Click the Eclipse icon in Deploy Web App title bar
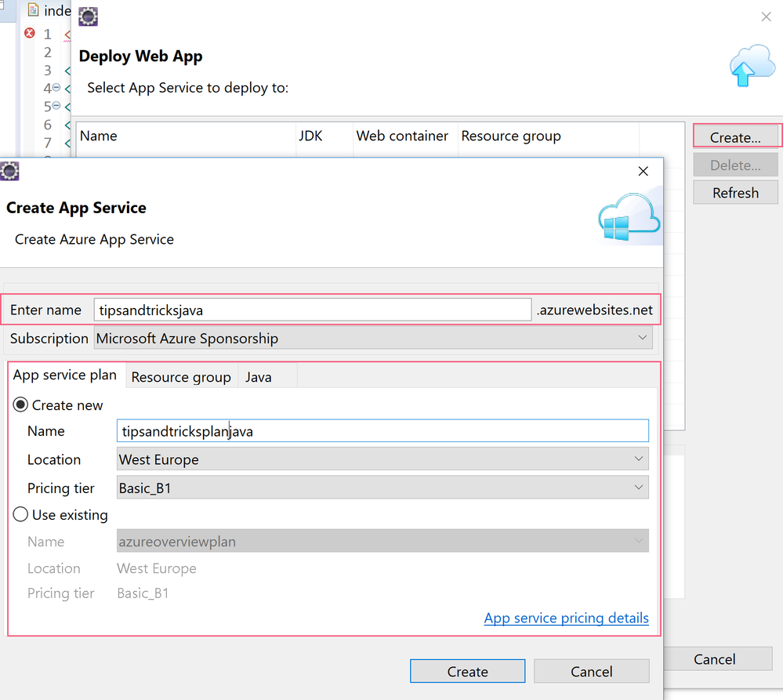783x700 pixels. (x=89, y=16)
